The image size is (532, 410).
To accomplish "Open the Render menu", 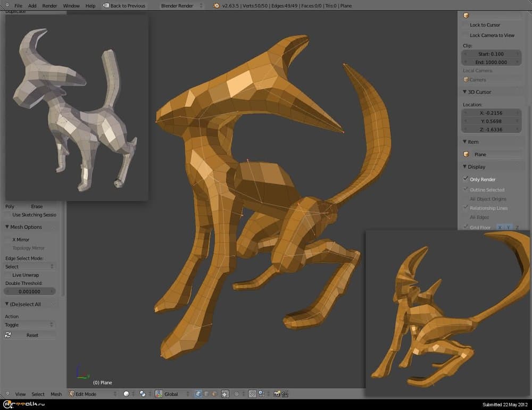I will (49, 6).
